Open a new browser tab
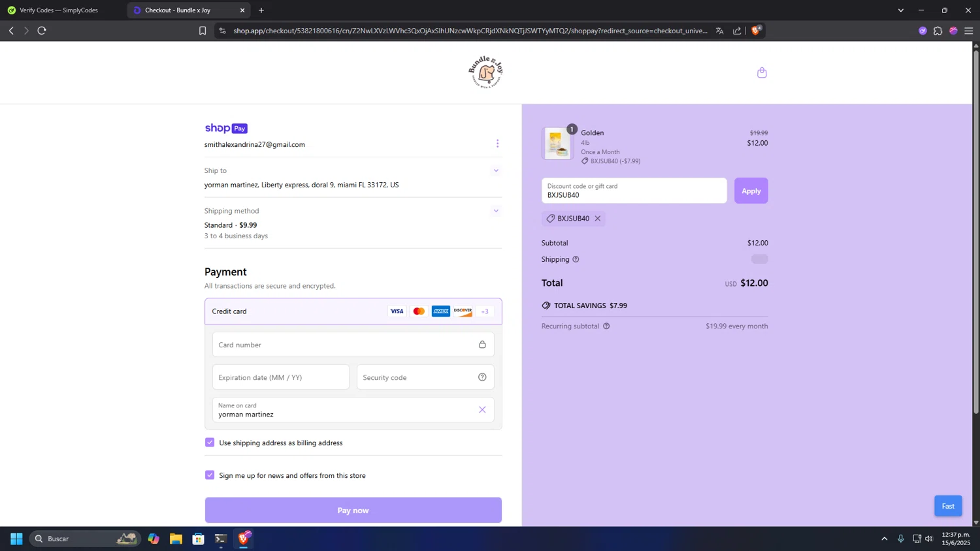 [261, 10]
